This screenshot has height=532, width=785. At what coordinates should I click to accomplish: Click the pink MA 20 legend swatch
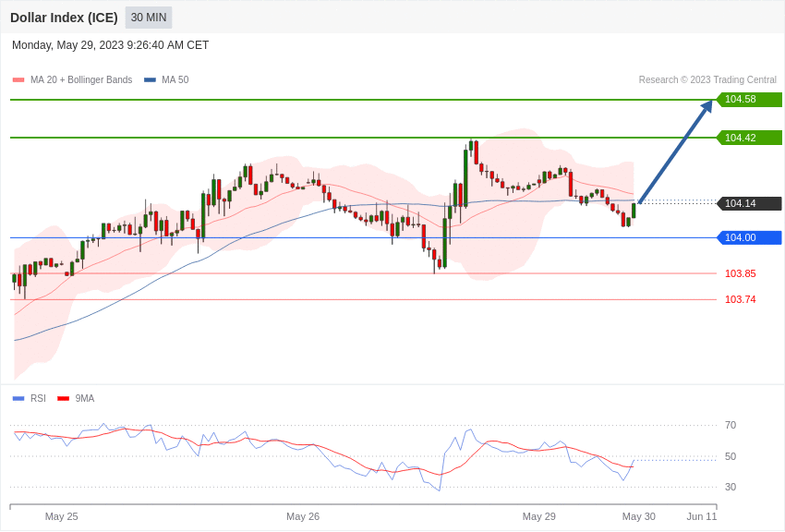click(x=18, y=80)
